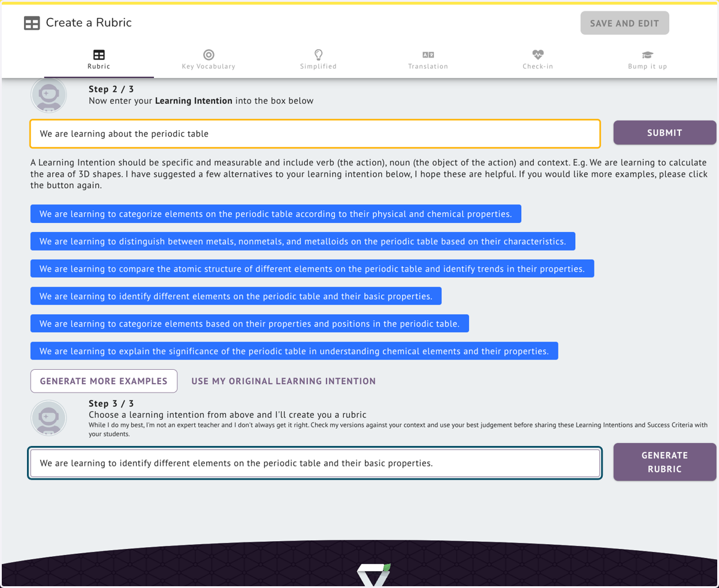
Task: Click the Step 2 robot avatar
Action: (x=49, y=95)
